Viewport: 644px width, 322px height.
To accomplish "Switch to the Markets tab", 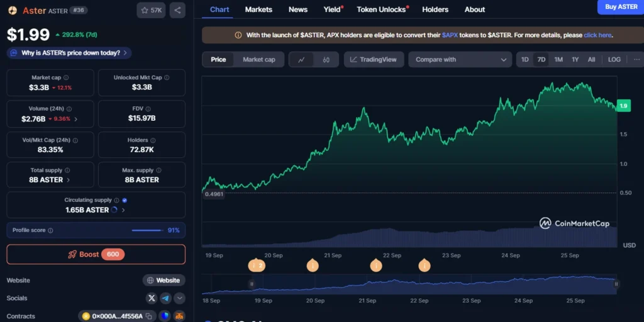I will coord(258,9).
